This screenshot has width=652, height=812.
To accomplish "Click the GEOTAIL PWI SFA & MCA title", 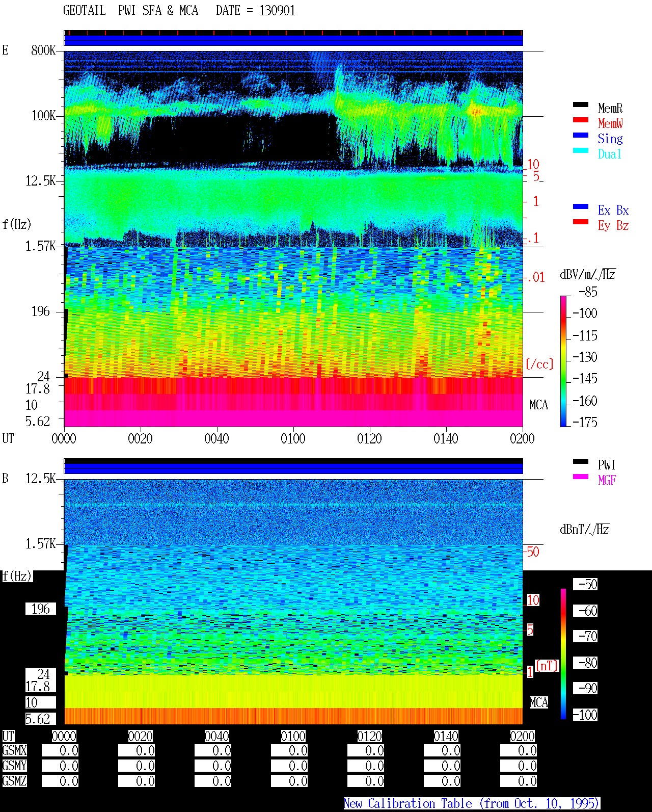I will pyautogui.click(x=131, y=11).
